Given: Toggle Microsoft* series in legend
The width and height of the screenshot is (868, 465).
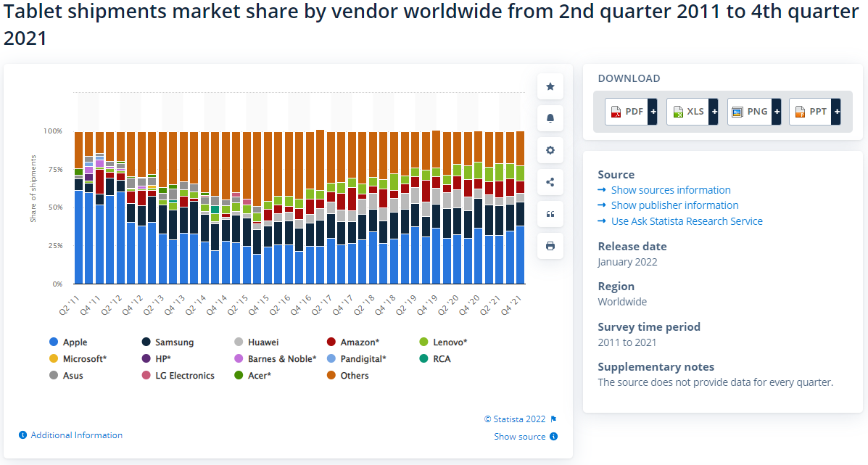Looking at the screenshot, I should [x=78, y=358].
